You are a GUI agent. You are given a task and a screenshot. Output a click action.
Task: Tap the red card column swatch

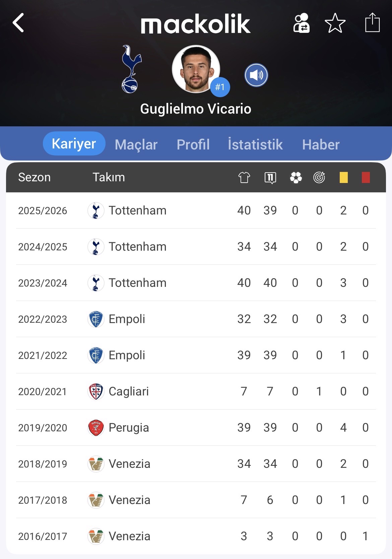[366, 177]
